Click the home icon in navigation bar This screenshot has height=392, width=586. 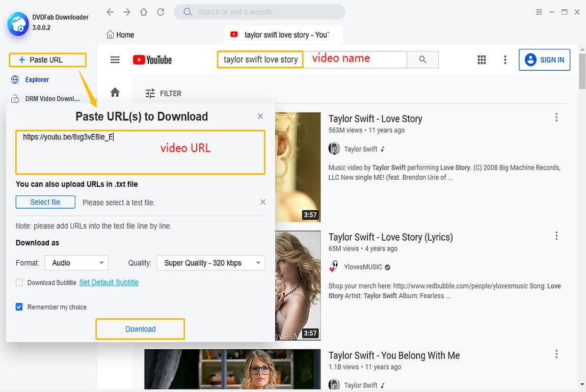coord(144,12)
